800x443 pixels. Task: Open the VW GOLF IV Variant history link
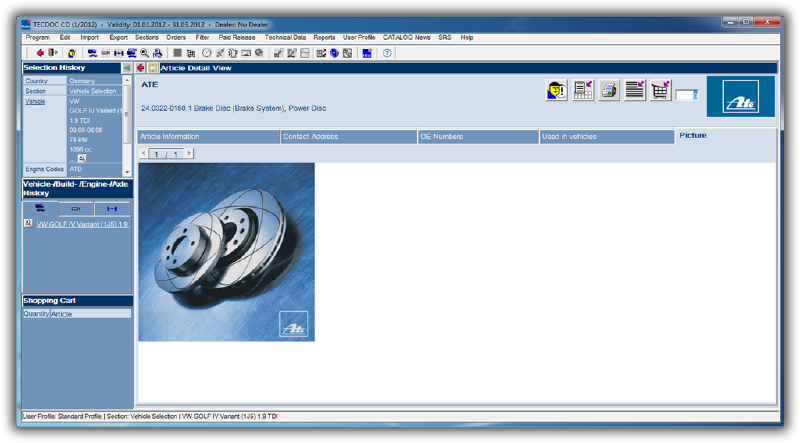point(82,224)
